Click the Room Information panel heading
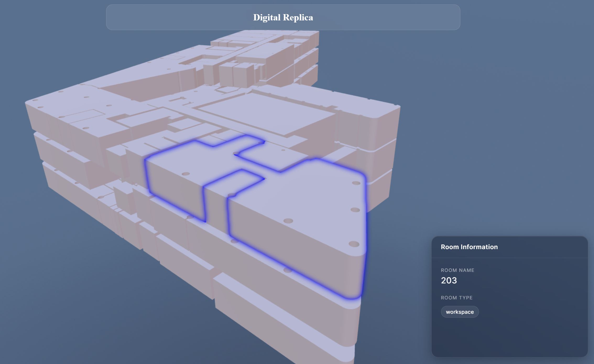Viewport: 594px width, 364px height. click(469, 247)
